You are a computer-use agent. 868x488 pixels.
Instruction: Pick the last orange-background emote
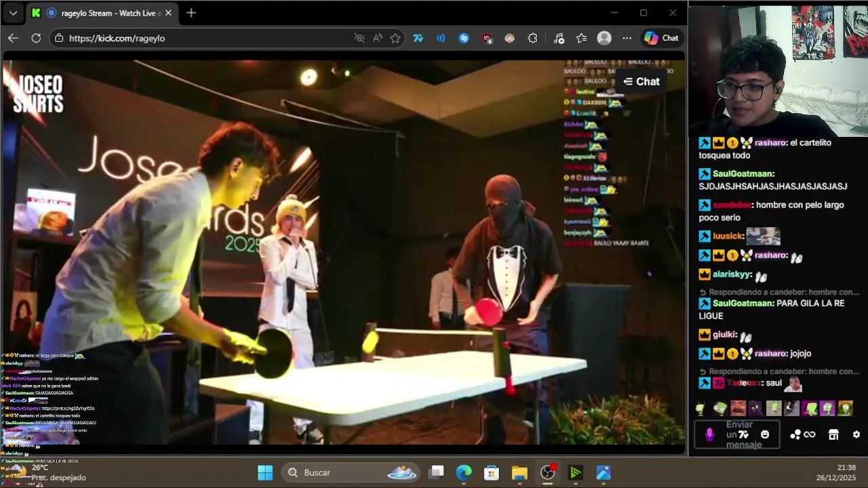tap(845, 408)
